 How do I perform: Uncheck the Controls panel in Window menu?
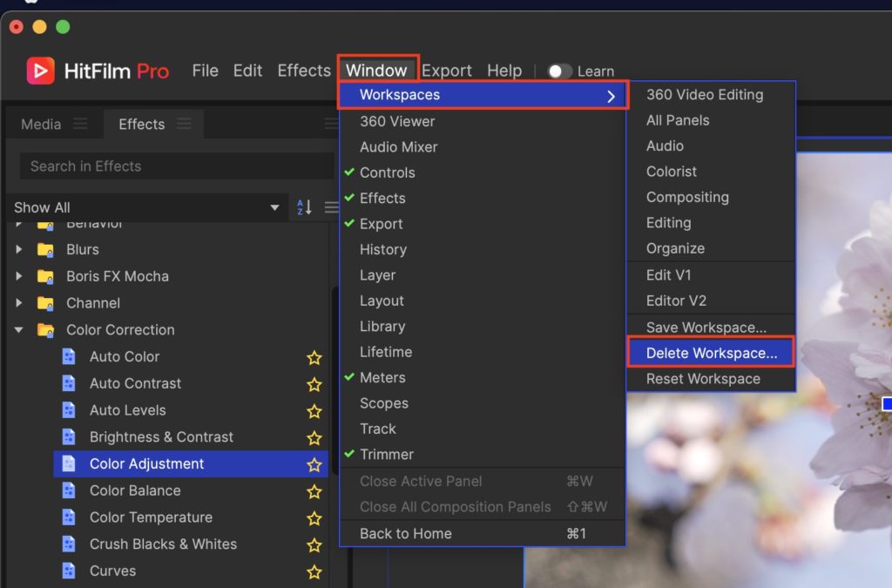coord(483,172)
